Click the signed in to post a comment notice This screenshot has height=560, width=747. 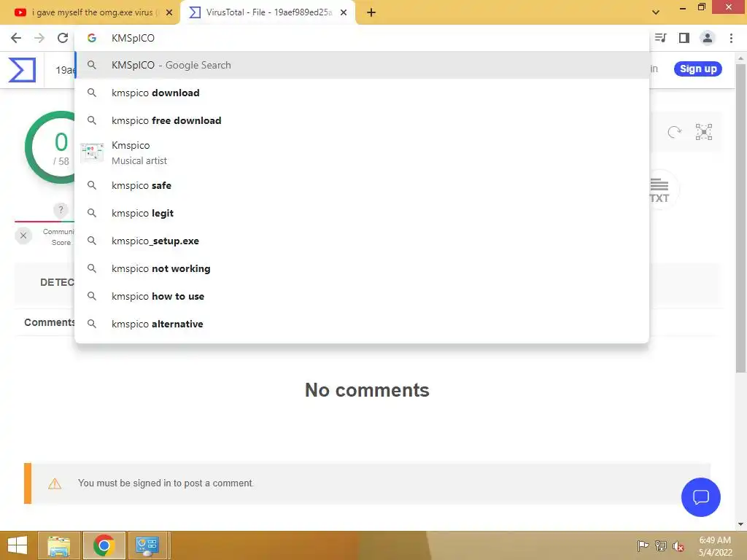point(367,483)
